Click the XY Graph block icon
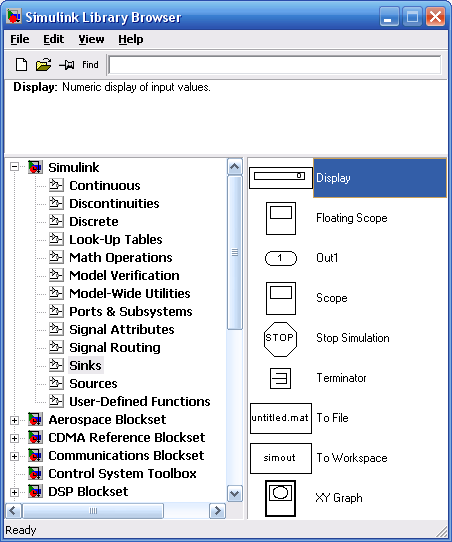 click(x=280, y=498)
